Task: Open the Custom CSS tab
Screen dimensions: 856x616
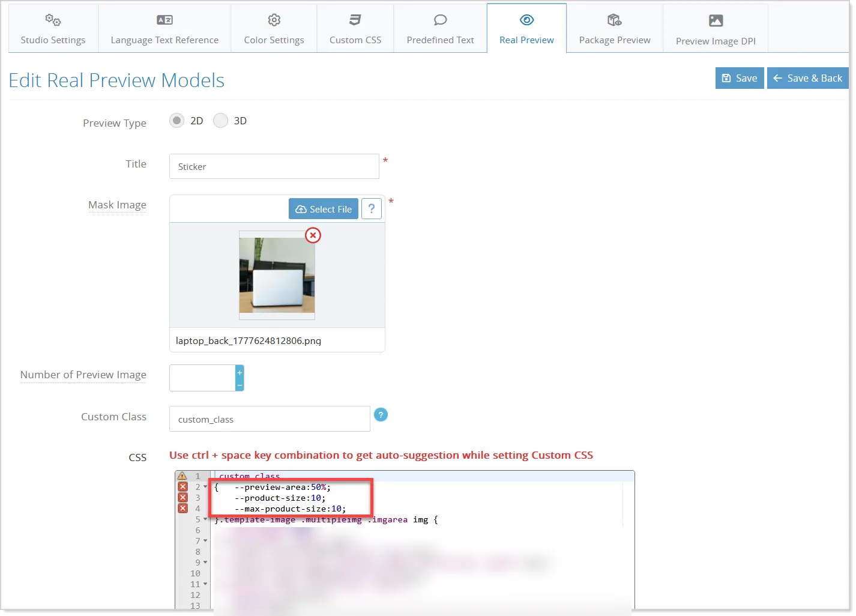Action: coord(355,29)
